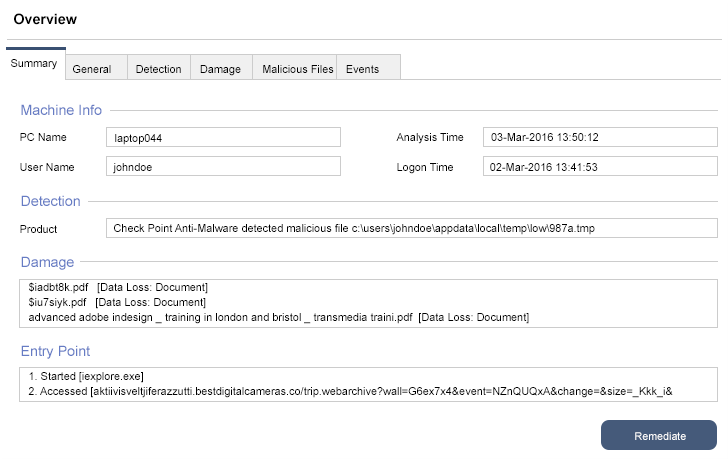Click the Logon Time label

coord(425,167)
